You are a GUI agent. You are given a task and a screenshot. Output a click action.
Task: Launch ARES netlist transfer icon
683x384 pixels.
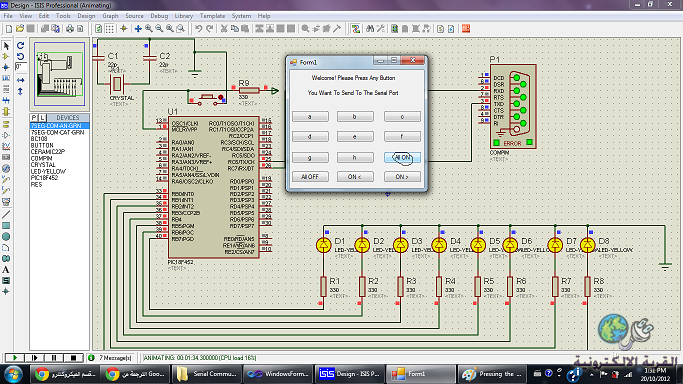pos(466,29)
